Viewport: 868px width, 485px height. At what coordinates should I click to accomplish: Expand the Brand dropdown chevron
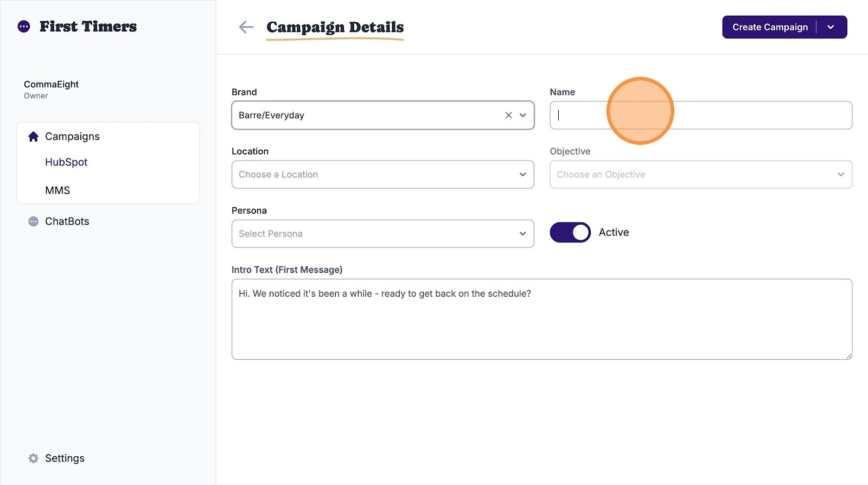pos(523,115)
